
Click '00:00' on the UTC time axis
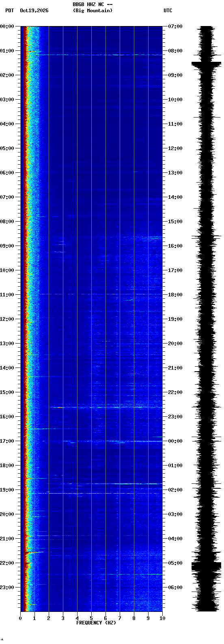click(175, 441)
